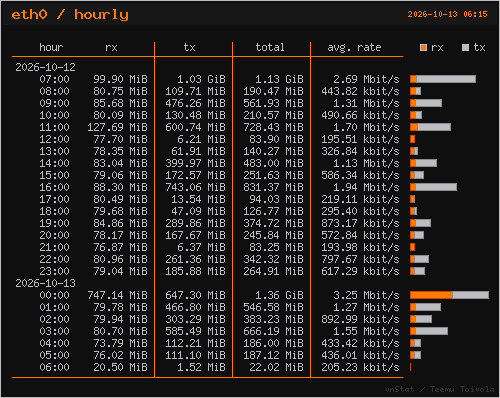Click the tx value 130.48 MiB
Image resolution: width=500 pixels, height=398 pixels.
click(195, 115)
